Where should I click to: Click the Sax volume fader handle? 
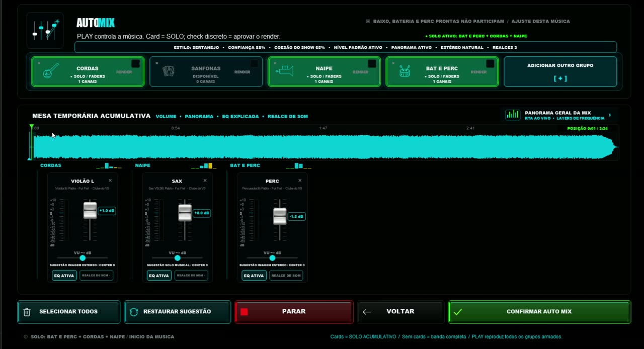click(185, 213)
